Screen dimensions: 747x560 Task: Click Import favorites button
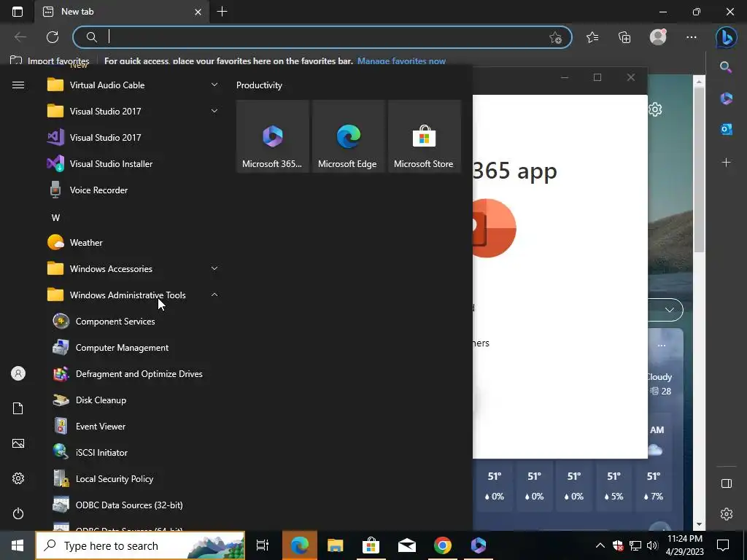(50, 61)
